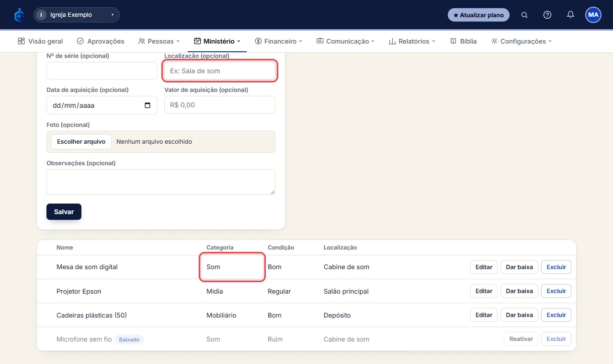Dar baixa on Cadeiras plásticas (50)
Viewport: 613px width, 364px height.
[520, 315]
